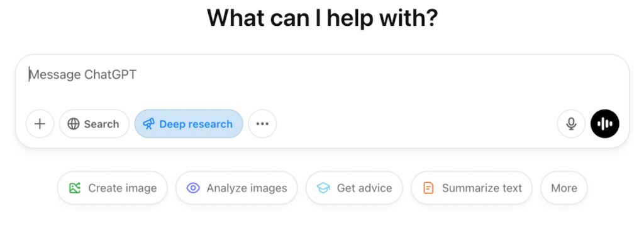The height and width of the screenshot is (252, 644).
Task: Click the plus icon to attach files
Action: [40, 124]
